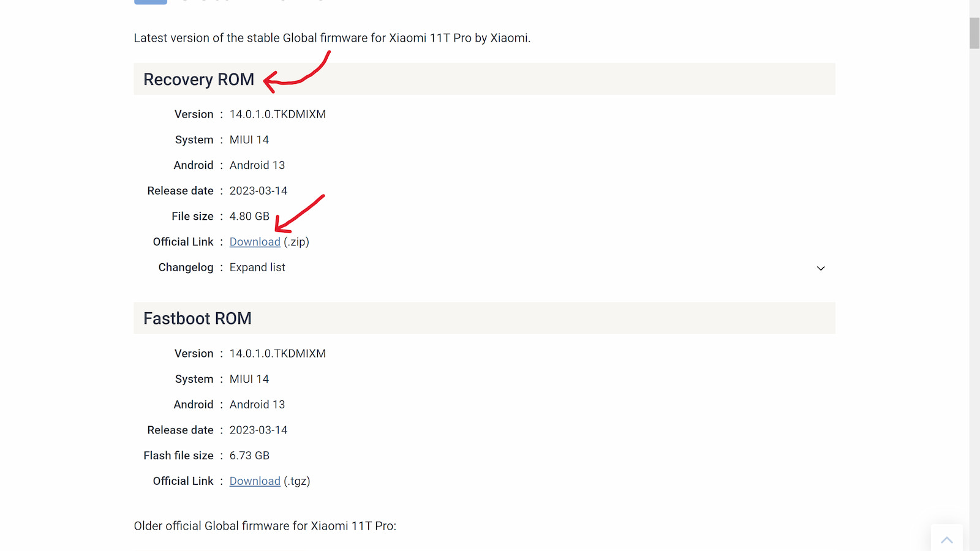Click the 'Older official Global firmware' text
This screenshot has height=551, width=980.
265,526
